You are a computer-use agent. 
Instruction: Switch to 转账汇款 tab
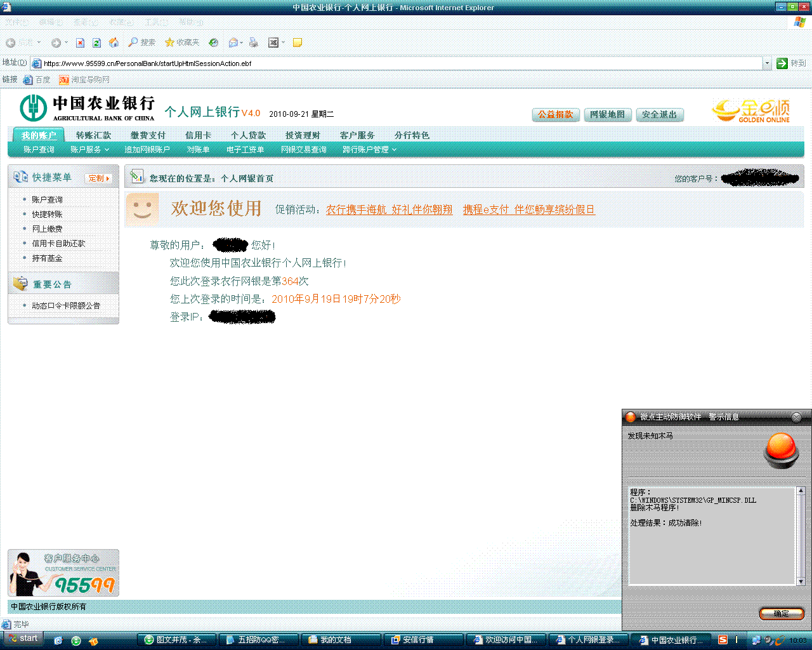coord(93,135)
